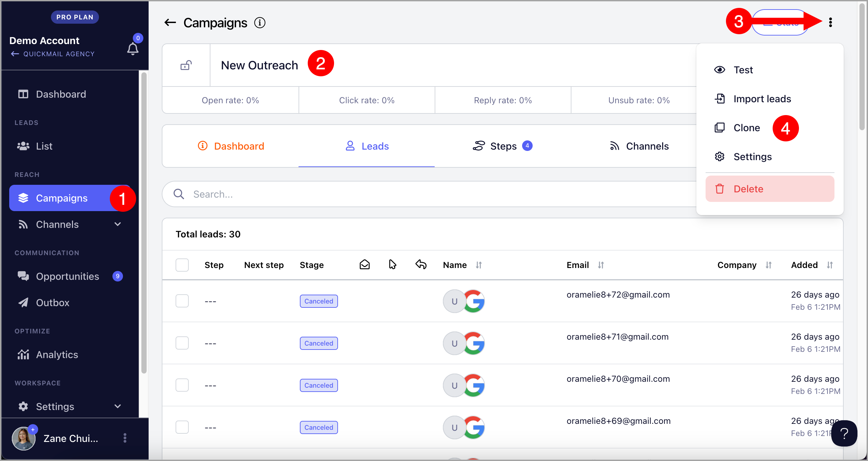This screenshot has width=868, height=461.
Task: Open the three-dot campaign options menu
Action: (830, 22)
